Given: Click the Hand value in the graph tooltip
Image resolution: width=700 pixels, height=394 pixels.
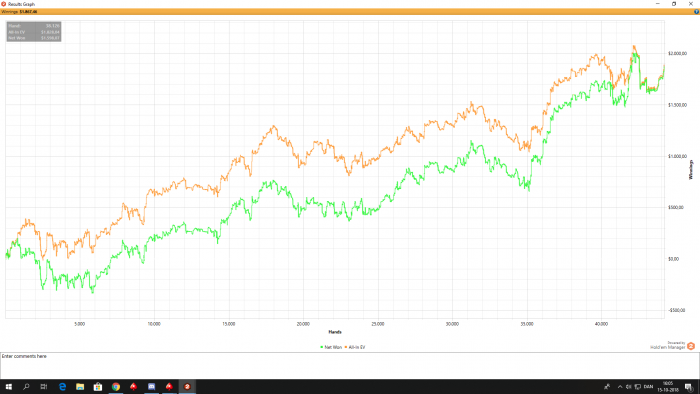Looking at the screenshot, I should click(53, 26).
